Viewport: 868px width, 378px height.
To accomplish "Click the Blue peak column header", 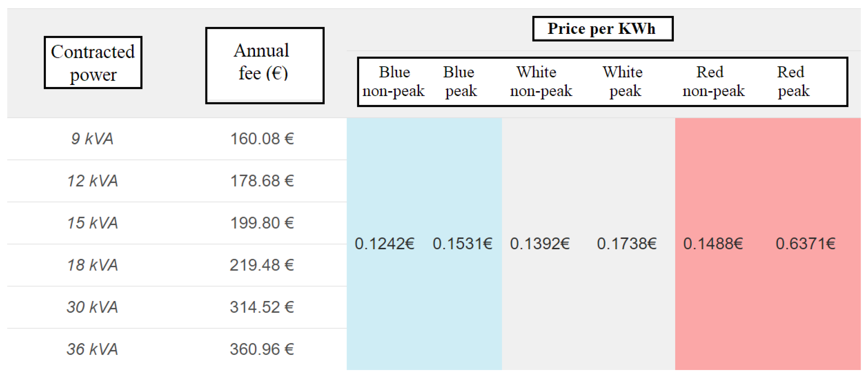I will (460, 82).
